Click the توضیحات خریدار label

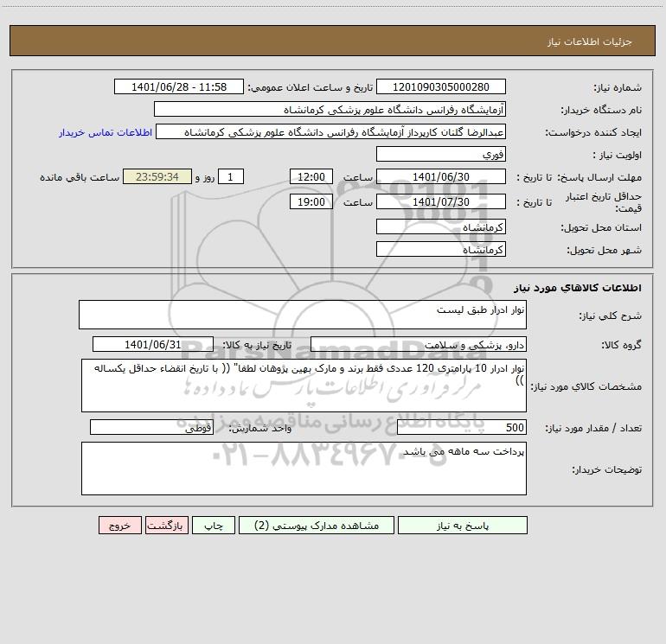tap(607, 469)
